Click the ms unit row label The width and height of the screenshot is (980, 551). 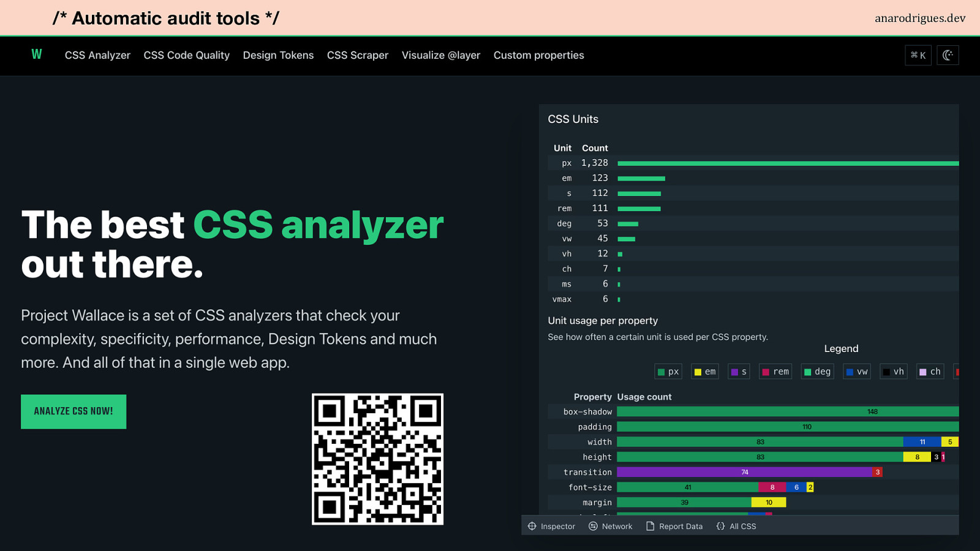point(567,284)
